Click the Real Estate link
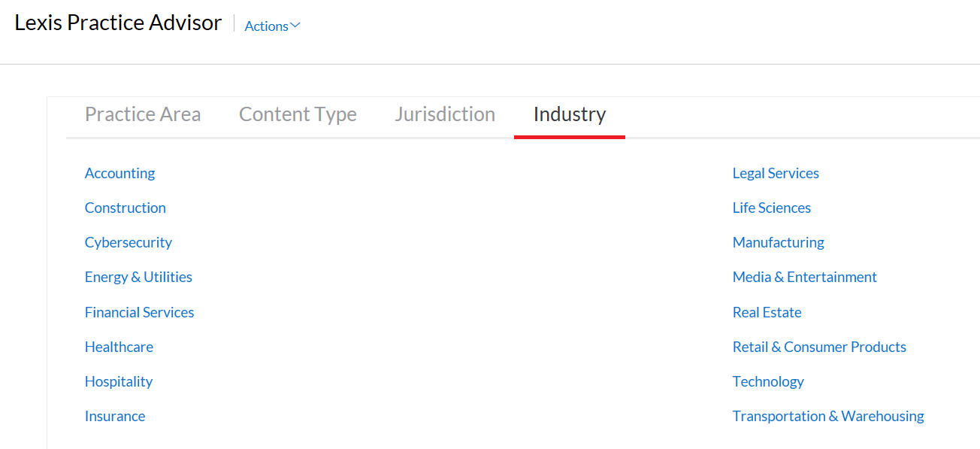 tap(767, 312)
